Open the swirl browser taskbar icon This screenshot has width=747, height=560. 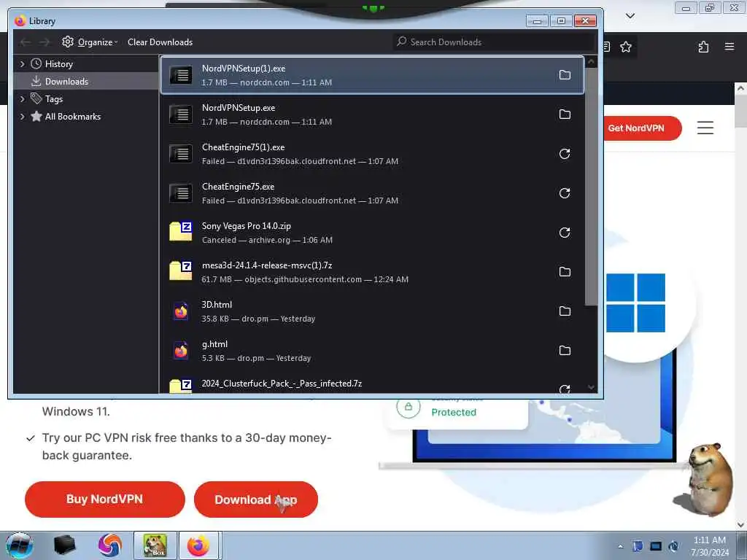coord(109,545)
